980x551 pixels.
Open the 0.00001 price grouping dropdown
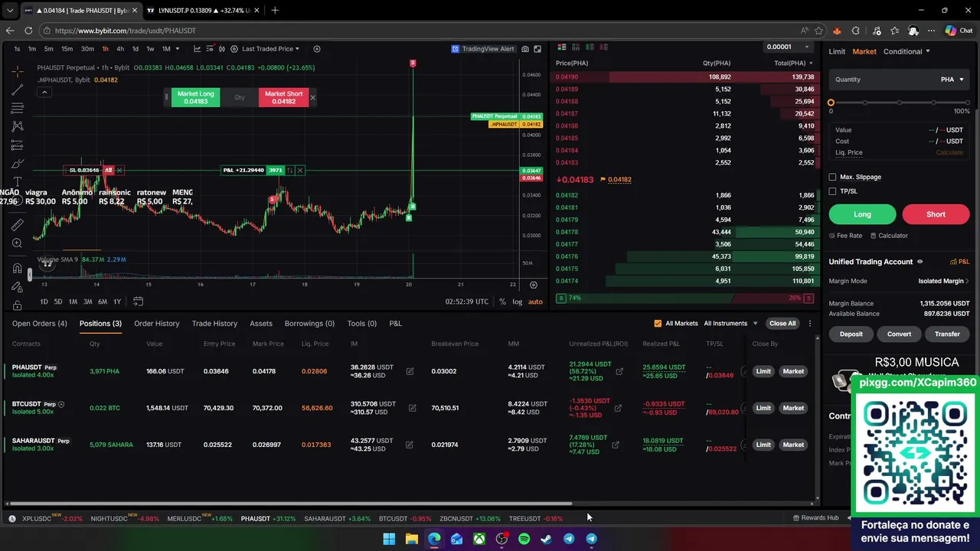click(x=789, y=47)
